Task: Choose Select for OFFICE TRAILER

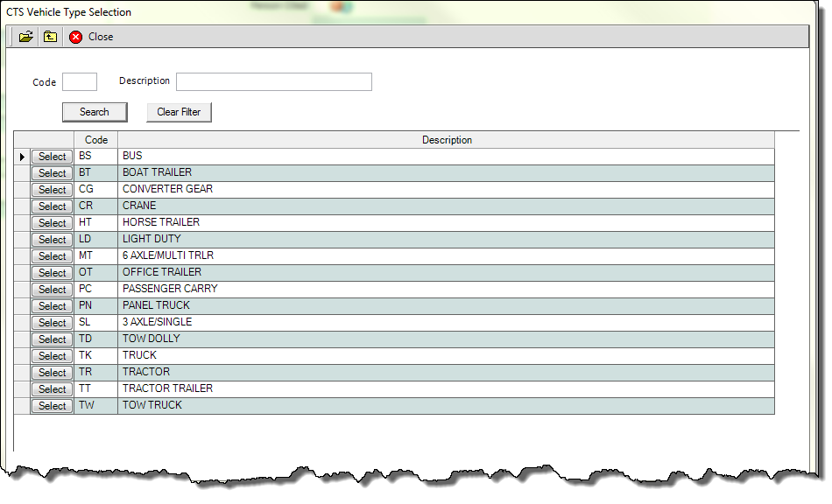Action: coord(53,273)
